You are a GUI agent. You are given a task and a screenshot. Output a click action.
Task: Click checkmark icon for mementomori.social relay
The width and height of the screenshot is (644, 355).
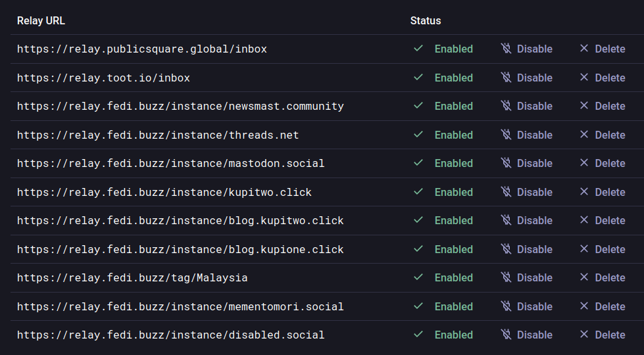418,306
